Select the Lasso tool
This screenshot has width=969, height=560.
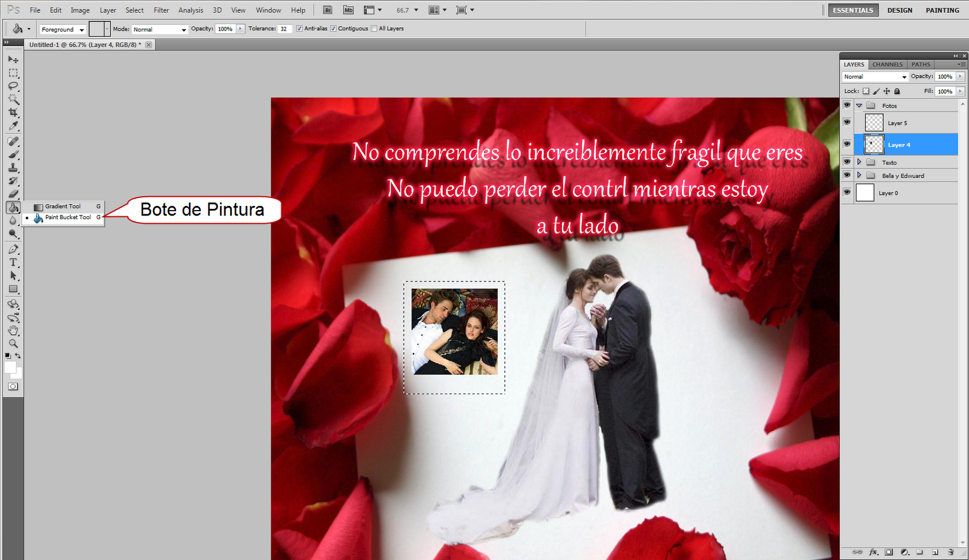pos(13,86)
